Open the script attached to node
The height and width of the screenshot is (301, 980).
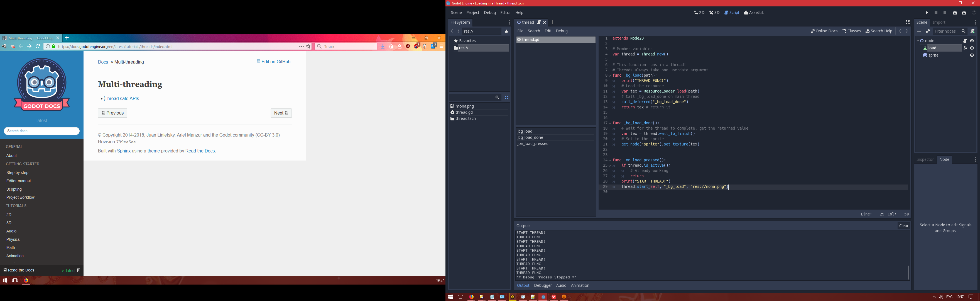click(965, 41)
